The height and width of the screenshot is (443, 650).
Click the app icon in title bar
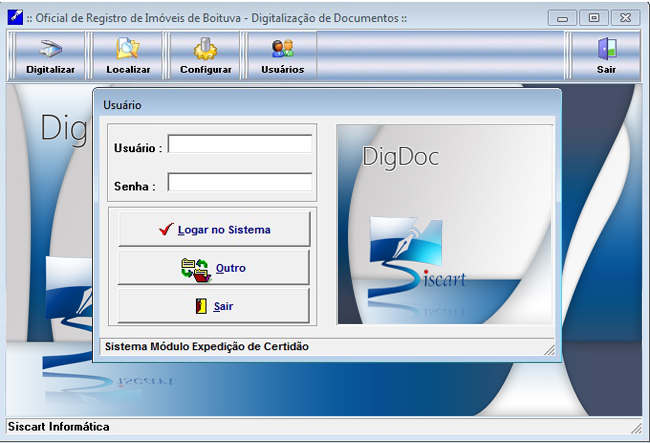(15, 17)
